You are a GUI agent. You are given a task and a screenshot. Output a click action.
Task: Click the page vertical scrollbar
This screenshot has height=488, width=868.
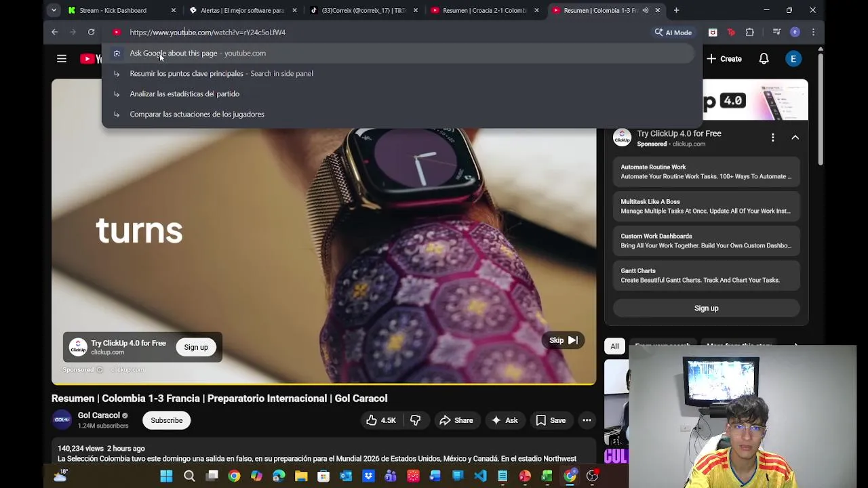point(821,108)
